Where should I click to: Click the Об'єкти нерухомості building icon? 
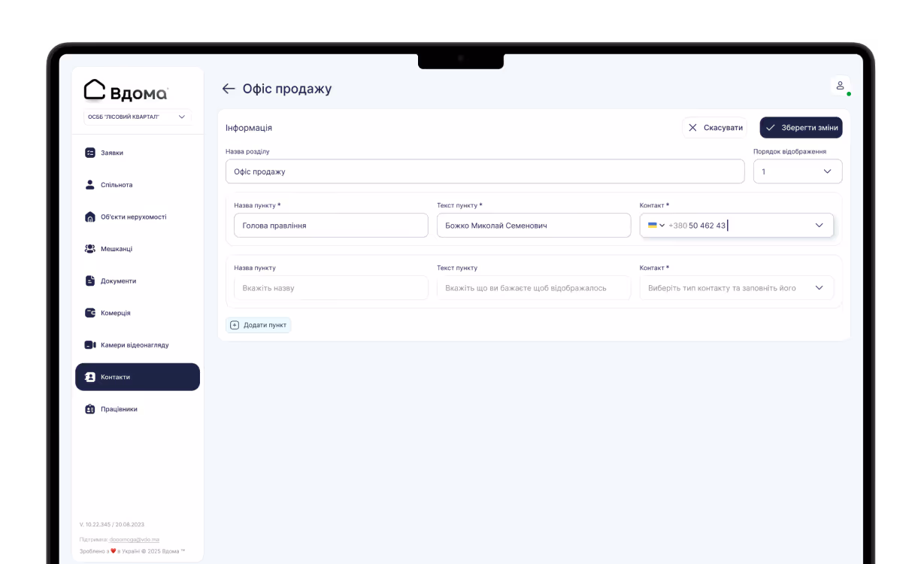pos(90,217)
